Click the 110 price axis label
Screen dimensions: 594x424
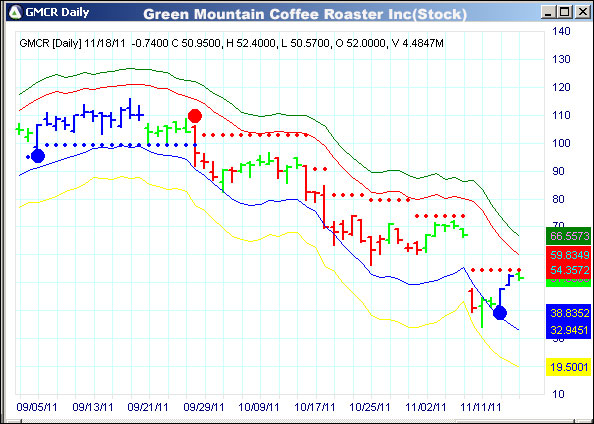[561, 115]
